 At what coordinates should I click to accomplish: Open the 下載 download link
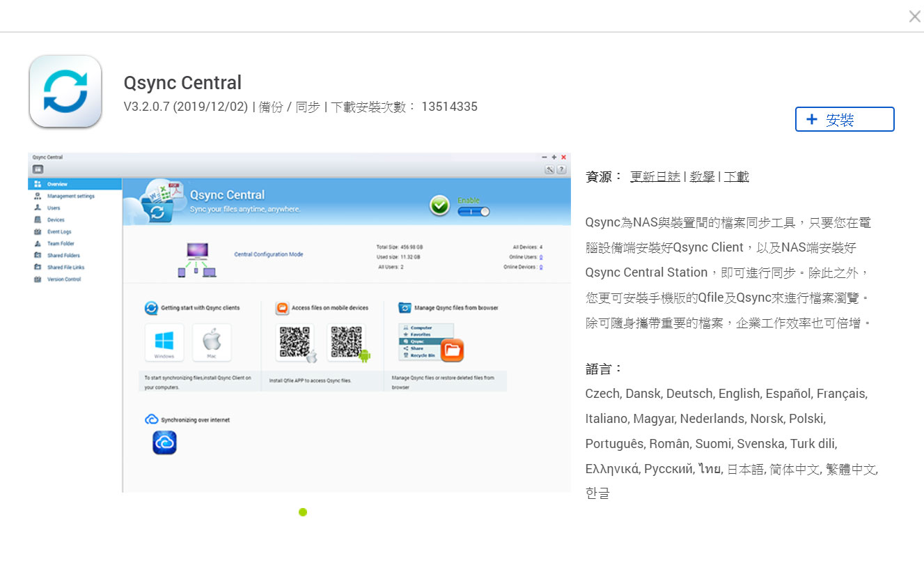pyautogui.click(x=736, y=177)
